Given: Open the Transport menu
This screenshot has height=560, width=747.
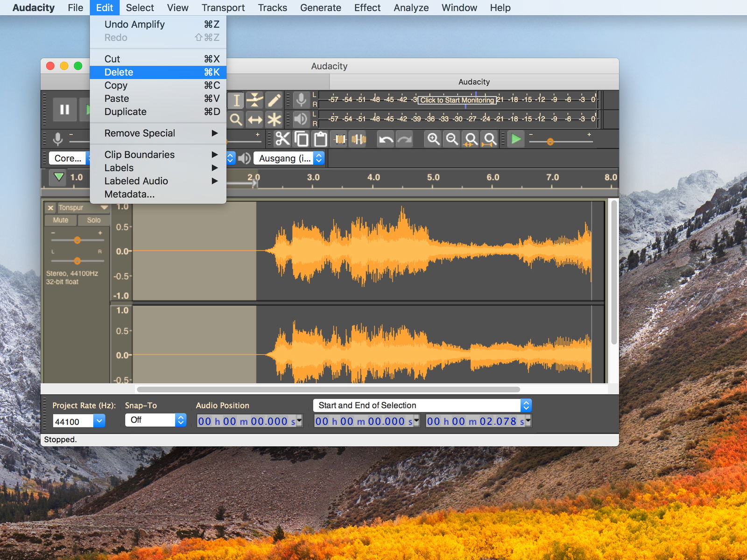Looking at the screenshot, I should [223, 7].
